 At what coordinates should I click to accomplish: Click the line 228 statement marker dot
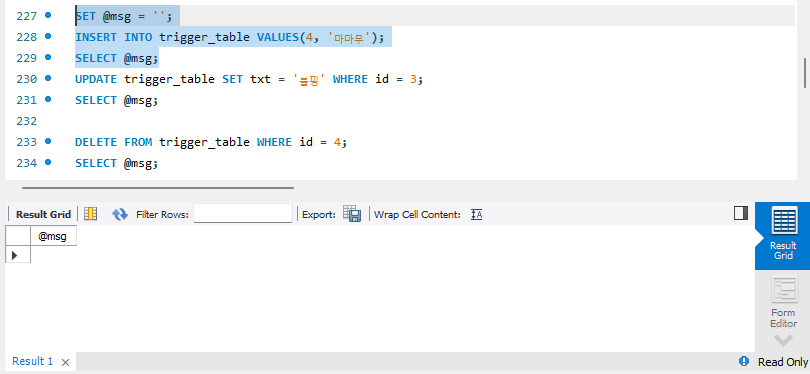tap(48, 36)
